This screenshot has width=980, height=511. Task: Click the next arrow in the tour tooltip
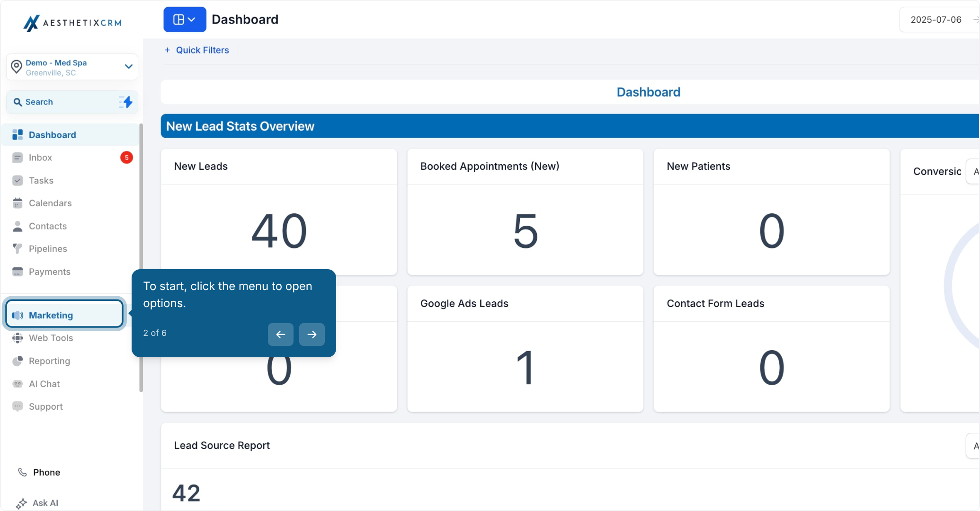(x=312, y=335)
